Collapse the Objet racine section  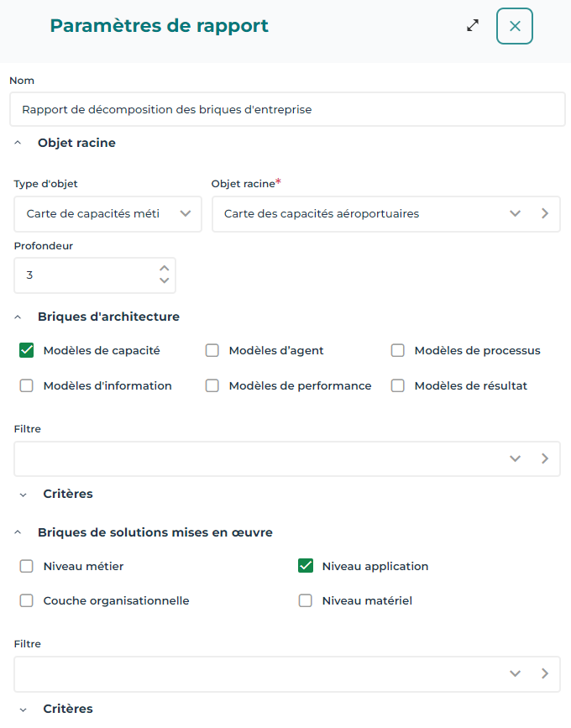click(18, 144)
